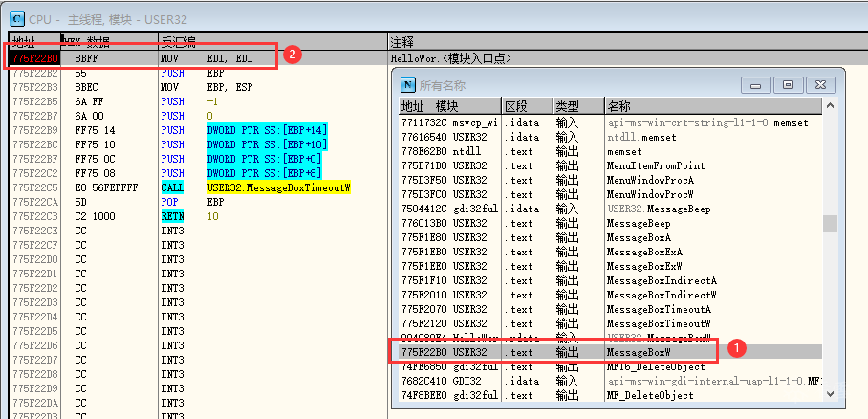Click the HelloWor.<模块入口点> comment
868x419 pixels.
(450, 58)
